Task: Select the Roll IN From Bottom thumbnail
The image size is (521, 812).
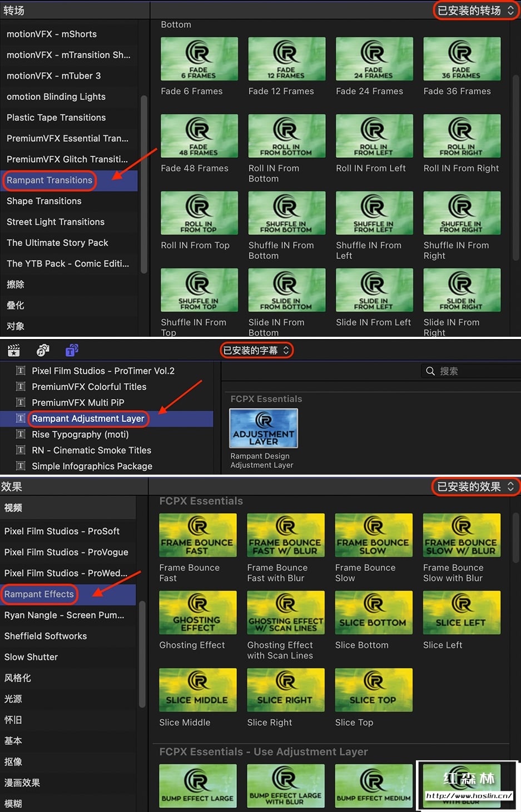Action: click(287, 136)
